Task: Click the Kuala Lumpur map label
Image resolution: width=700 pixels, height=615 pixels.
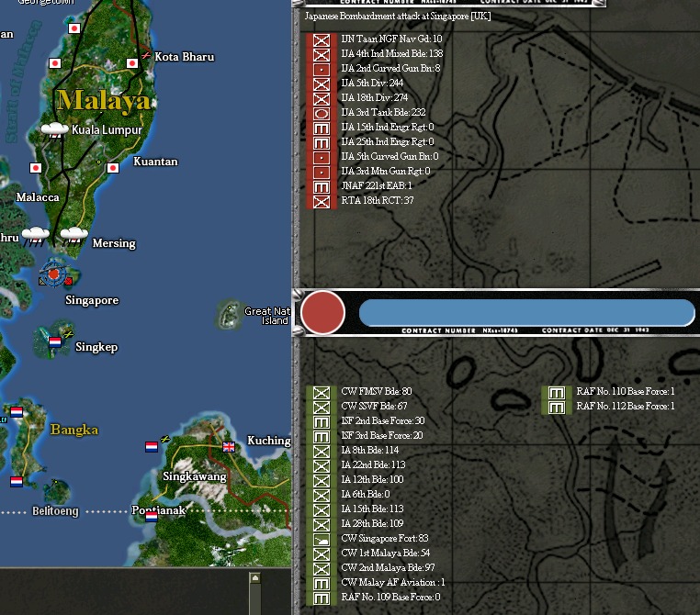Action: [x=107, y=130]
